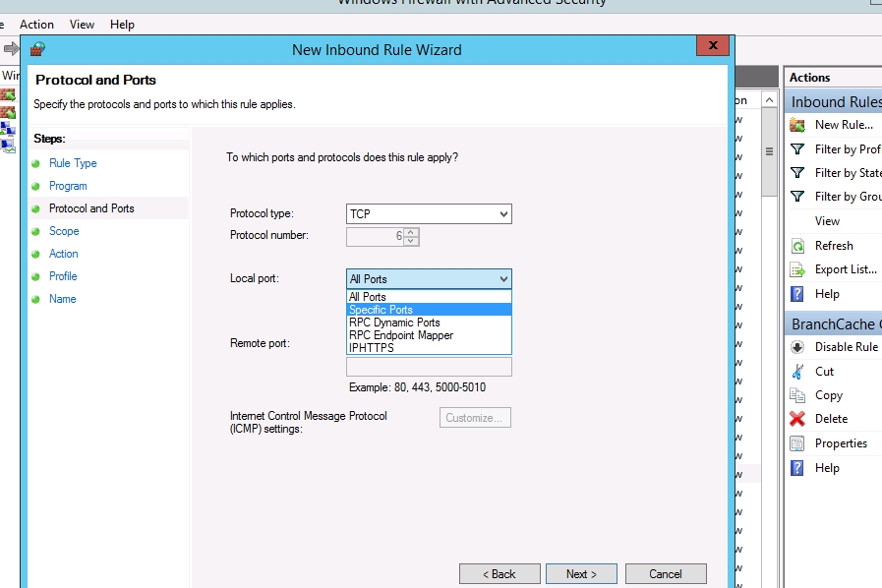
Task: Click the Export List icon
Action: (x=797, y=269)
